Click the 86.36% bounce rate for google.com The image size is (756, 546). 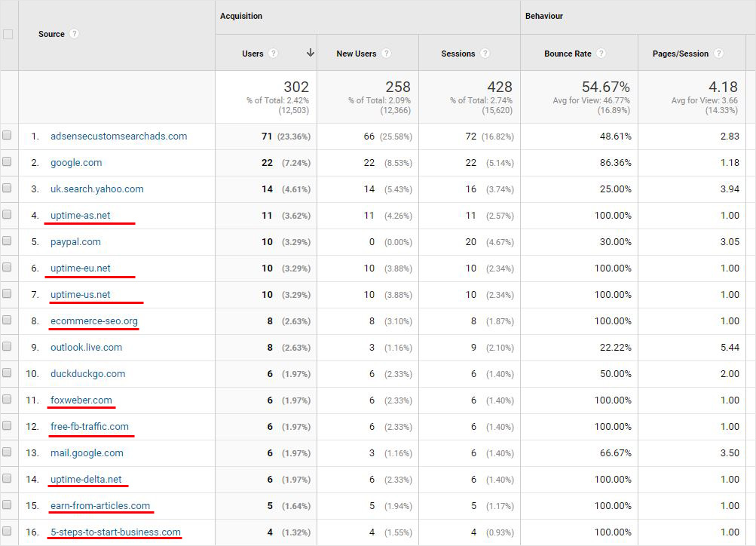click(x=615, y=163)
